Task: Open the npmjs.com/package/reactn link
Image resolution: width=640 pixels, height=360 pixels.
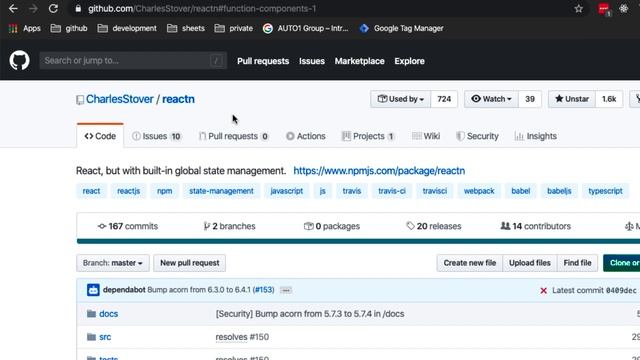Action: pos(379,171)
